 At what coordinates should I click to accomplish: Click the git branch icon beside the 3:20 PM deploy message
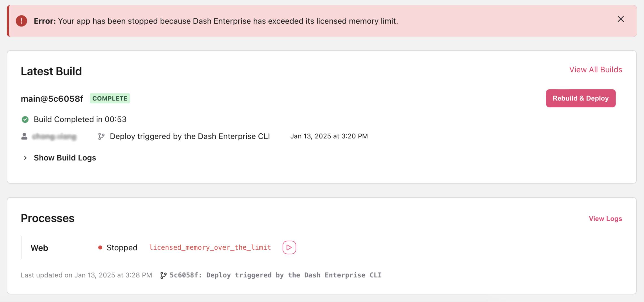point(101,136)
